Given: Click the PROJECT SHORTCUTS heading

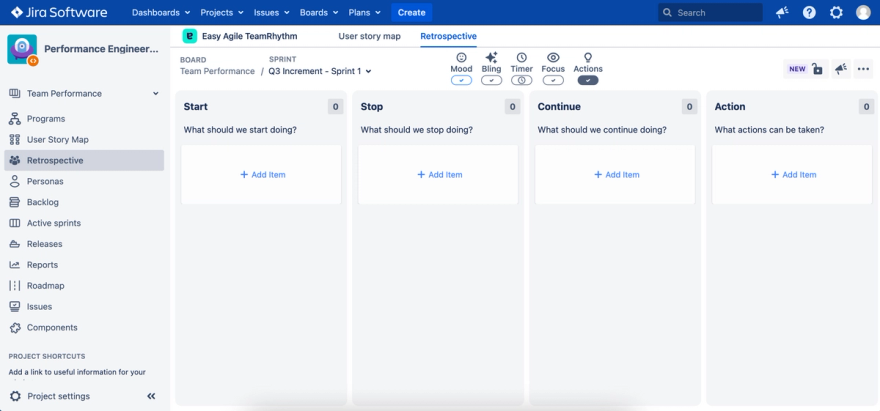Looking at the screenshot, I should click(x=47, y=357).
